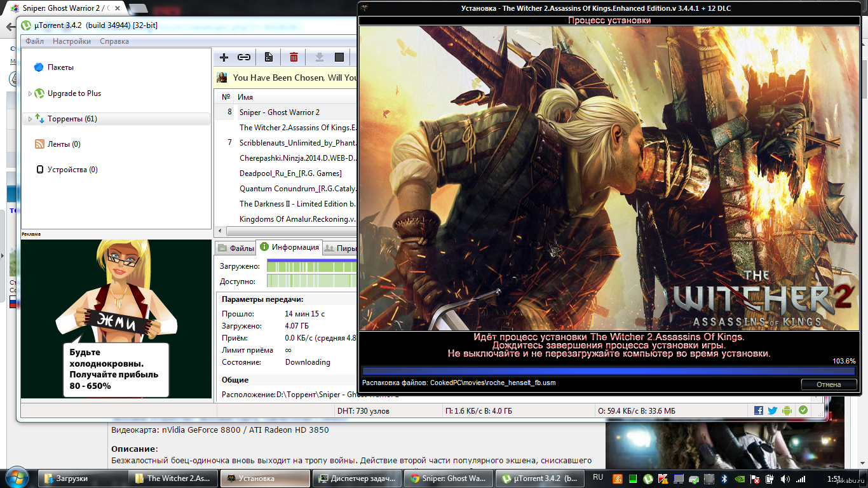Viewport: 868px width, 488px height.
Task: Click red Remove Torrent trash icon
Action: click(x=294, y=57)
